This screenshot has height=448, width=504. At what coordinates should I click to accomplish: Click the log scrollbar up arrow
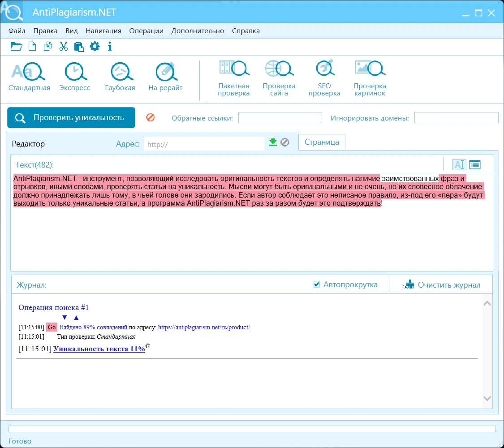(487, 303)
